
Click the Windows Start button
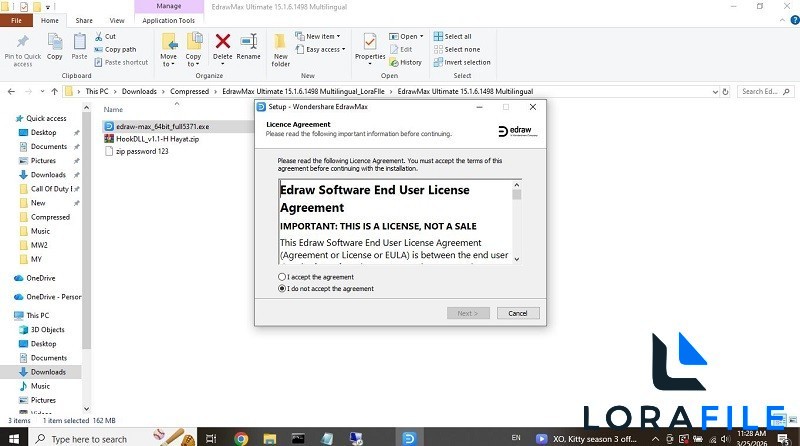tap(14, 438)
